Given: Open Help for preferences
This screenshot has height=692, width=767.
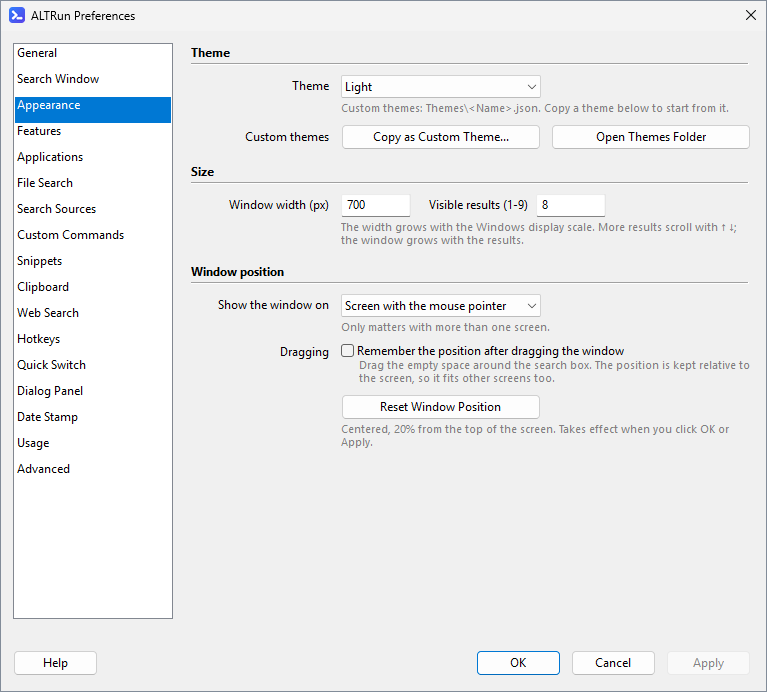Looking at the screenshot, I should click(x=55, y=663).
